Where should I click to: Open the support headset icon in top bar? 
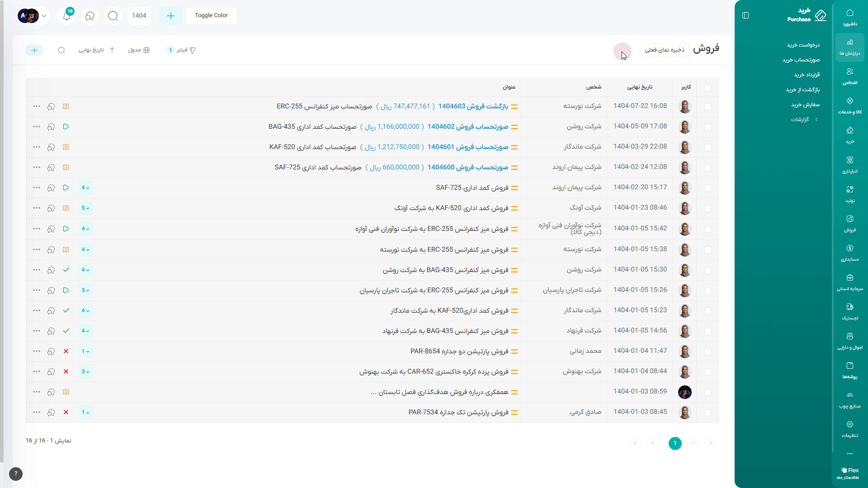click(90, 16)
